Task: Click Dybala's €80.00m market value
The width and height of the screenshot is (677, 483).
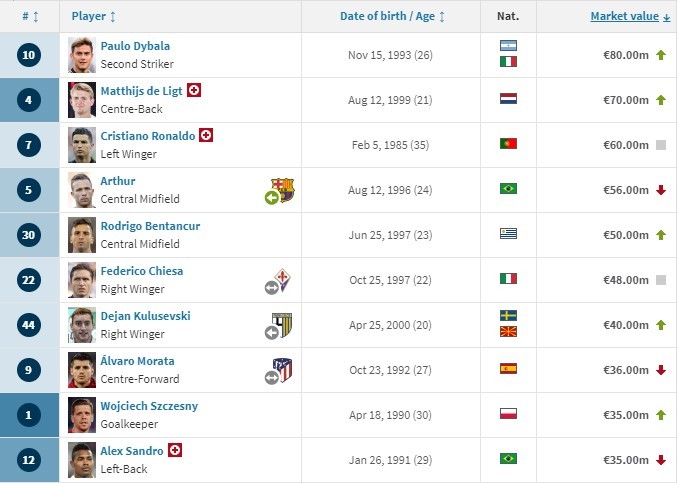Action: (x=625, y=54)
